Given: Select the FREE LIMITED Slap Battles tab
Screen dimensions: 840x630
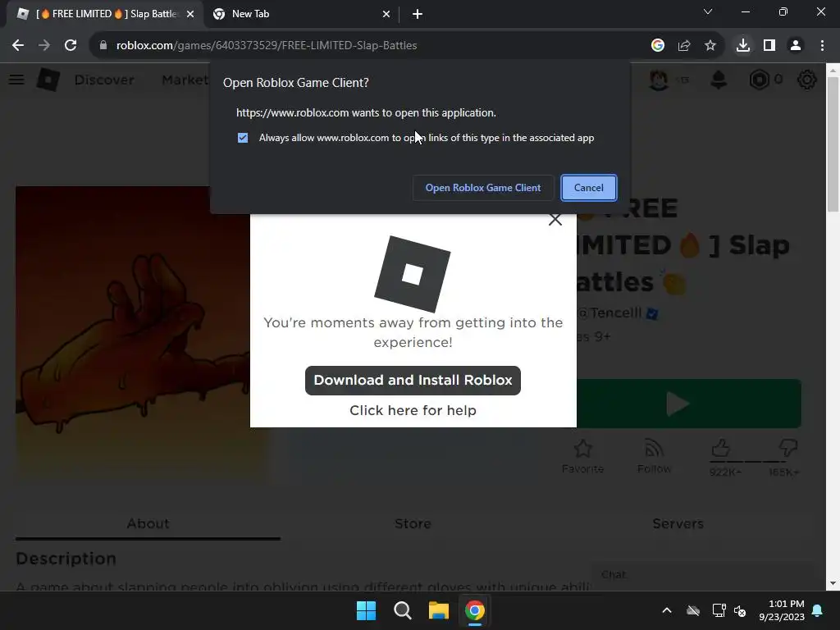Looking at the screenshot, I should pyautogui.click(x=106, y=14).
